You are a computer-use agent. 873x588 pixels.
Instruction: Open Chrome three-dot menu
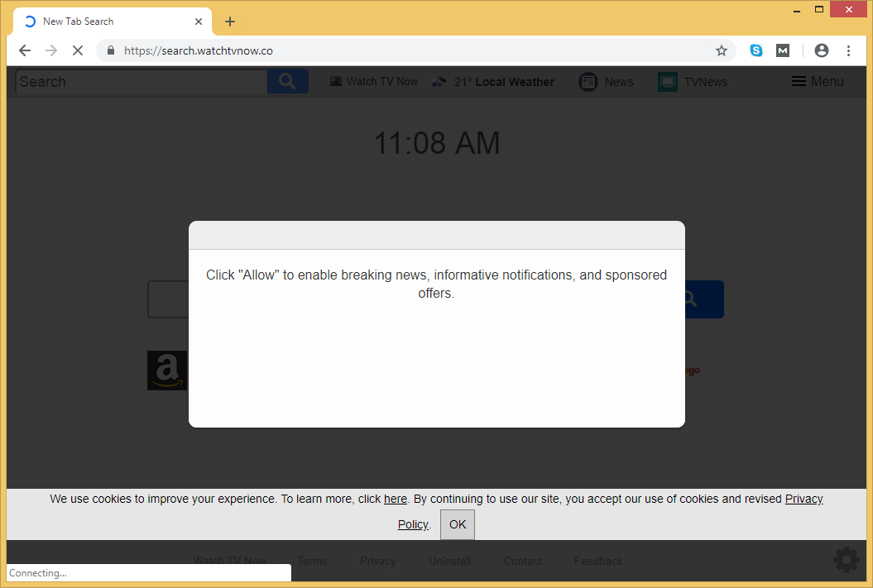click(848, 50)
